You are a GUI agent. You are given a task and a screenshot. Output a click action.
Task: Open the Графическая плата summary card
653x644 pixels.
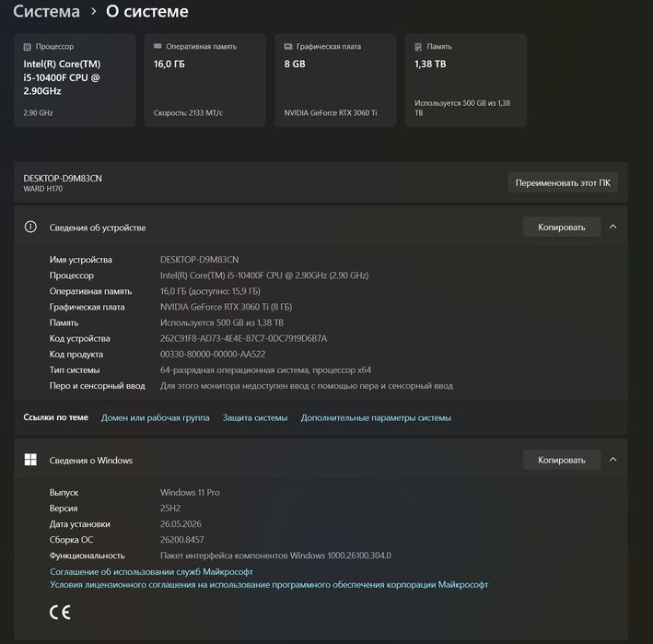[x=335, y=80]
